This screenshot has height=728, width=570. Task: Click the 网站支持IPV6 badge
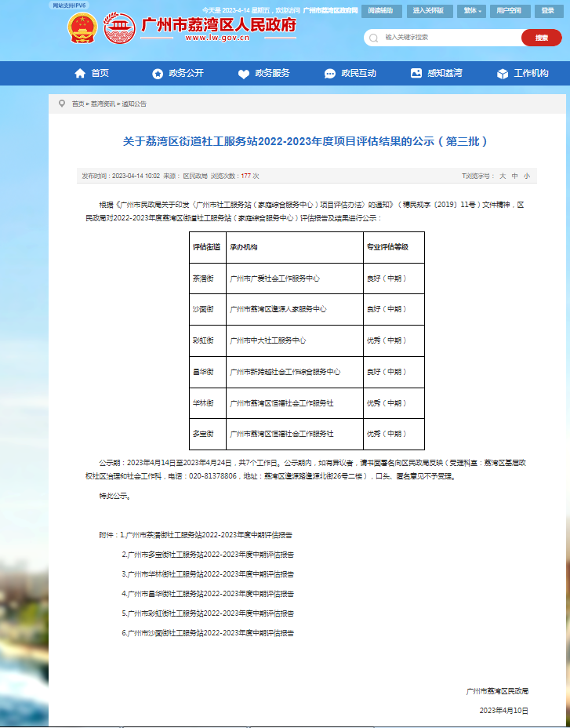(69, 5)
